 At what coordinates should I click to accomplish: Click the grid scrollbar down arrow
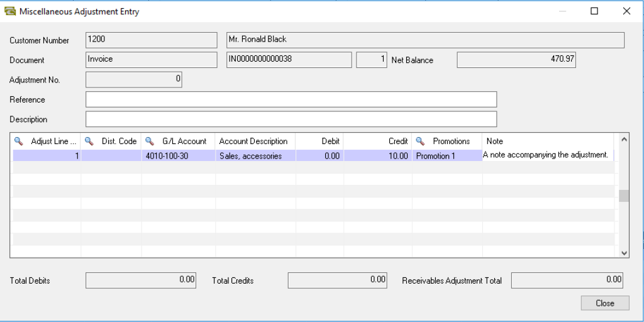tap(624, 253)
